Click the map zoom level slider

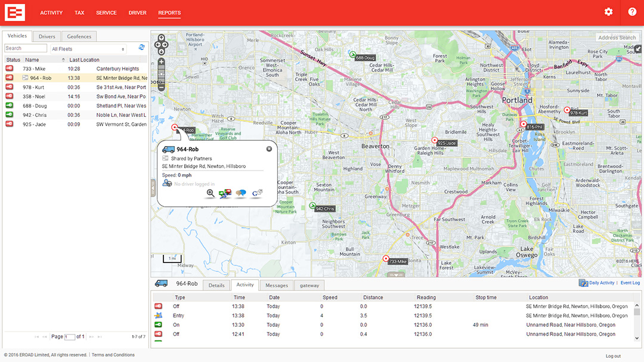pos(162,75)
